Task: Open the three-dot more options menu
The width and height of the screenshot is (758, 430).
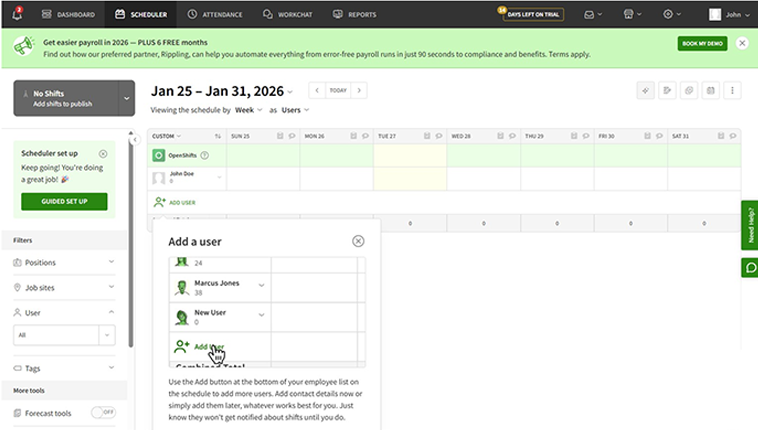Action: [x=732, y=90]
